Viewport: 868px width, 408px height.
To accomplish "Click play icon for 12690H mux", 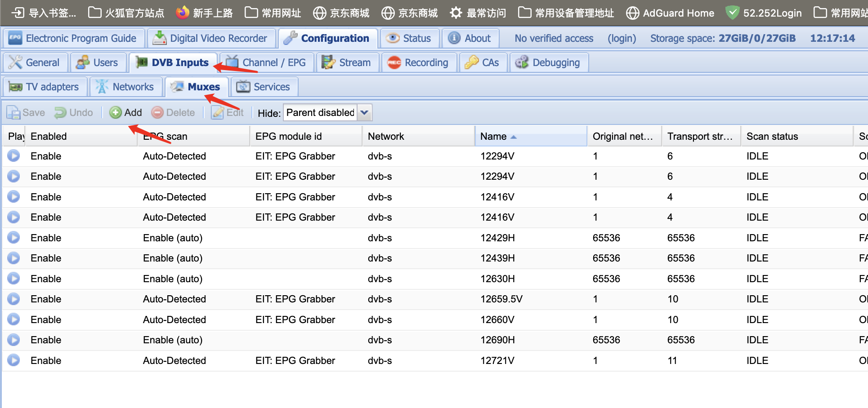I will pyautogui.click(x=13, y=340).
